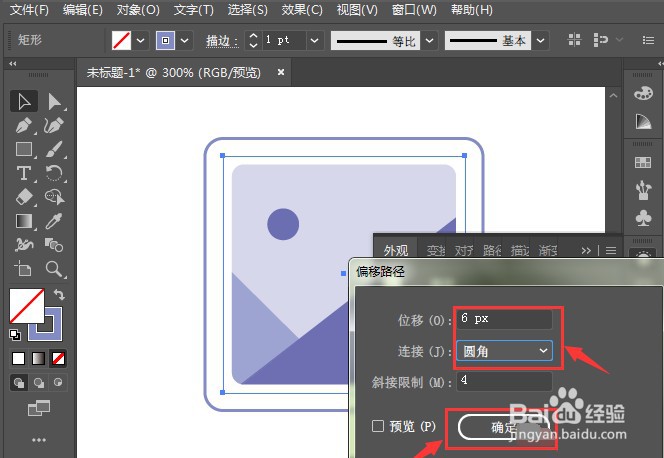The image size is (664, 458).
Task: Select the Artboard tool
Action: [24, 269]
